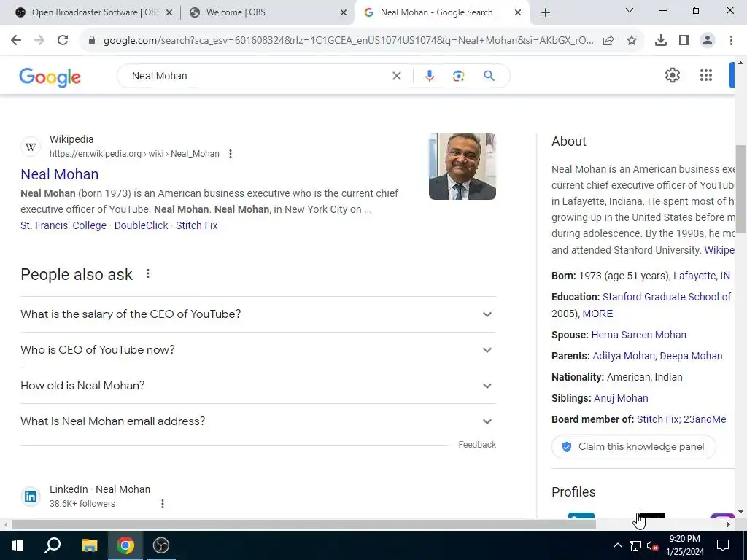Open Hema Sareen Mohan spouse link
This screenshot has height=560, width=747.
(638, 335)
